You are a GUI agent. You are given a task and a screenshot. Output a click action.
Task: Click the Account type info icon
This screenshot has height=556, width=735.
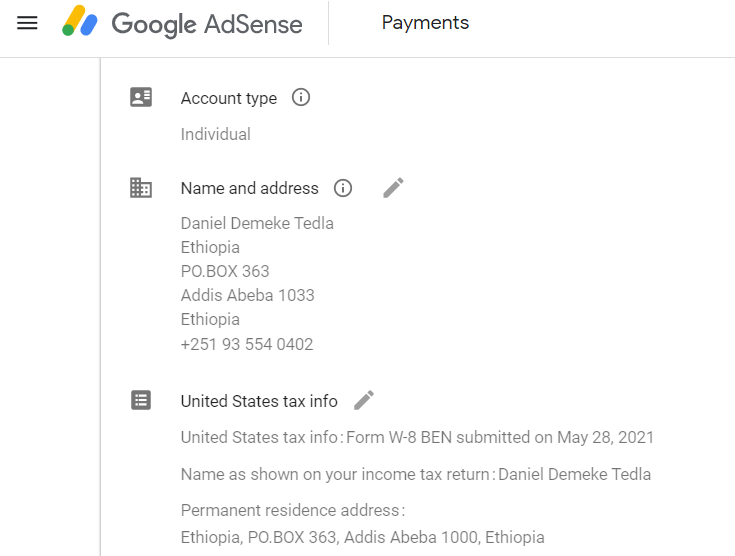click(300, 98)
